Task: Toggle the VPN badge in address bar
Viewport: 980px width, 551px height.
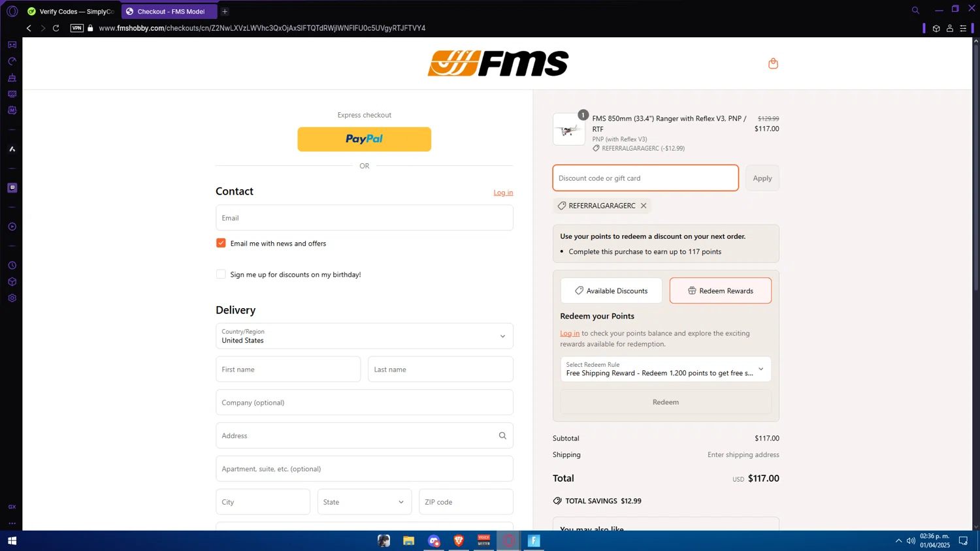Action: (x=77, y=28)
